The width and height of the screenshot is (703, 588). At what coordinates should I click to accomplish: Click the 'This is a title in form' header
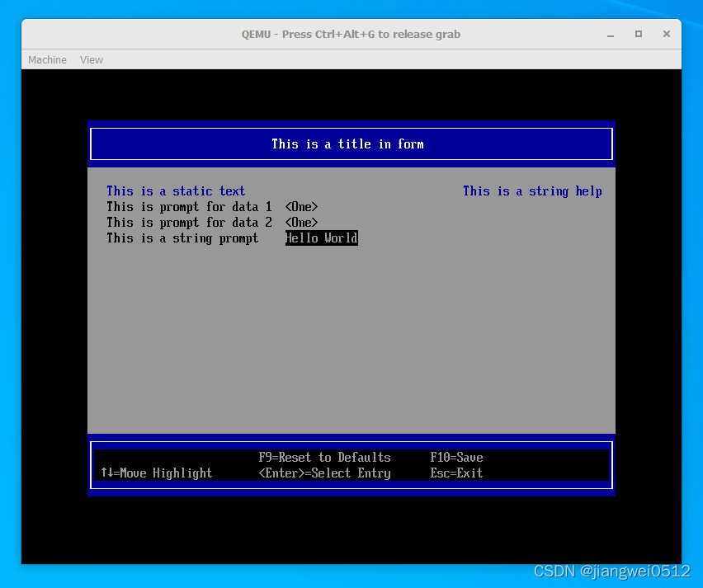pos(347,144)
